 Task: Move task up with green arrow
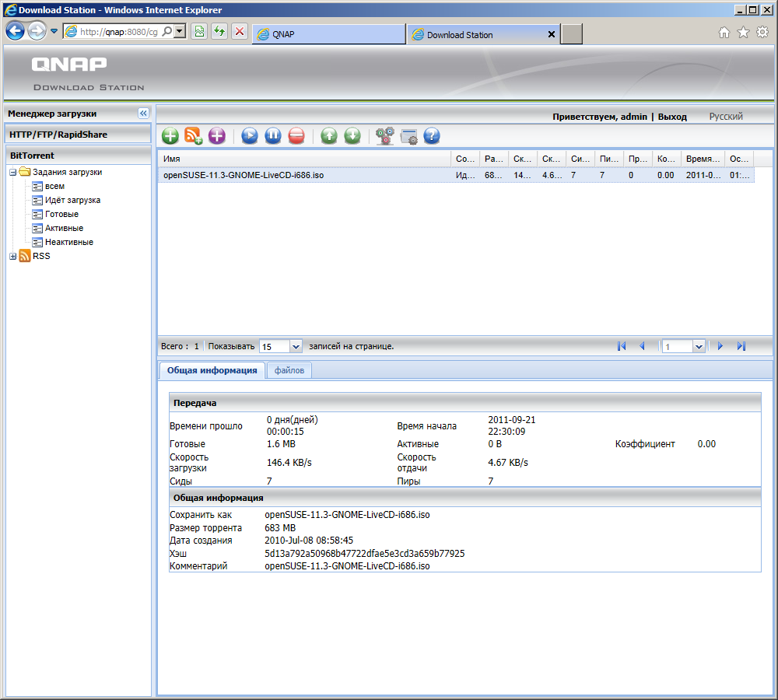tap(329, 136)
